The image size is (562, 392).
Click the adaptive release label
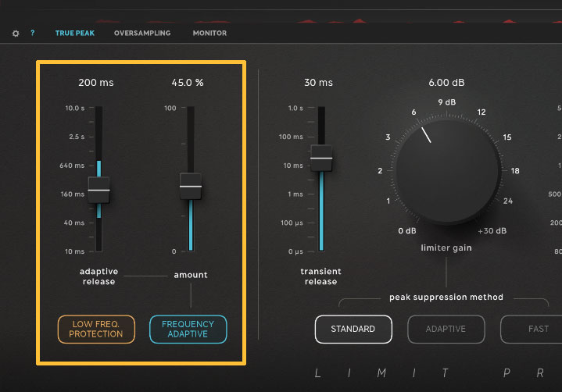tap(98, 276)
